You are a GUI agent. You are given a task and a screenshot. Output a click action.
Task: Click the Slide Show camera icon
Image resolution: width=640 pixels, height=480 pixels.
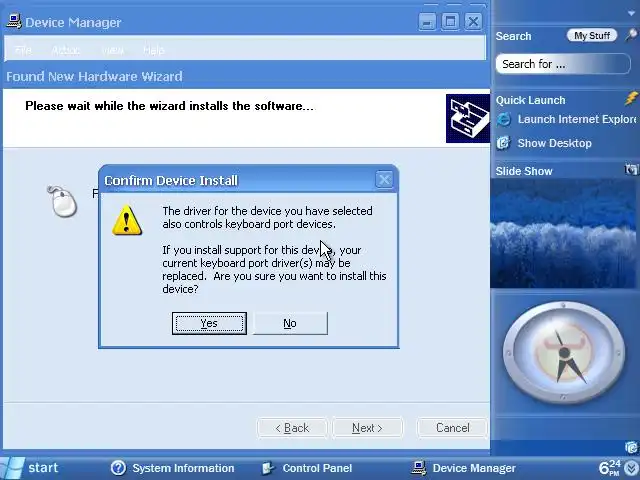click(631, 169)
